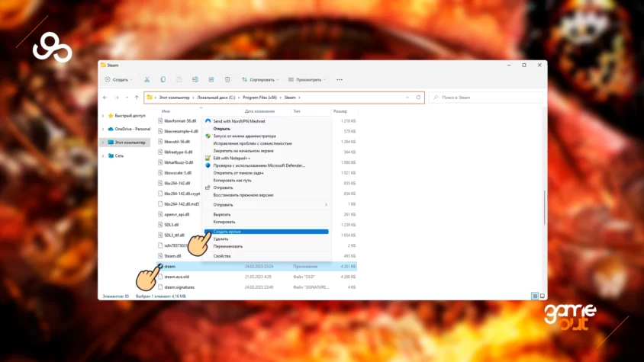
Task: Sort by the Дата изменения column header
Action: pyautogui.click(x=259, y=111)
